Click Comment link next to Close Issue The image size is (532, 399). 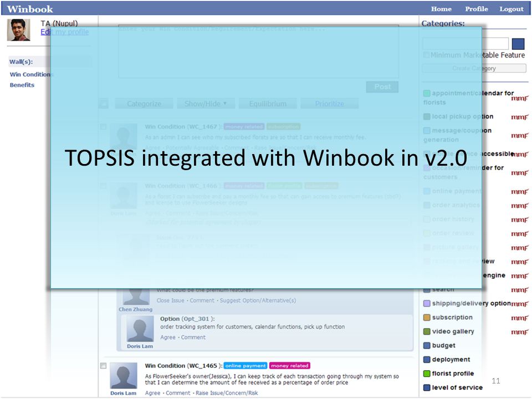tap(202, 300)
